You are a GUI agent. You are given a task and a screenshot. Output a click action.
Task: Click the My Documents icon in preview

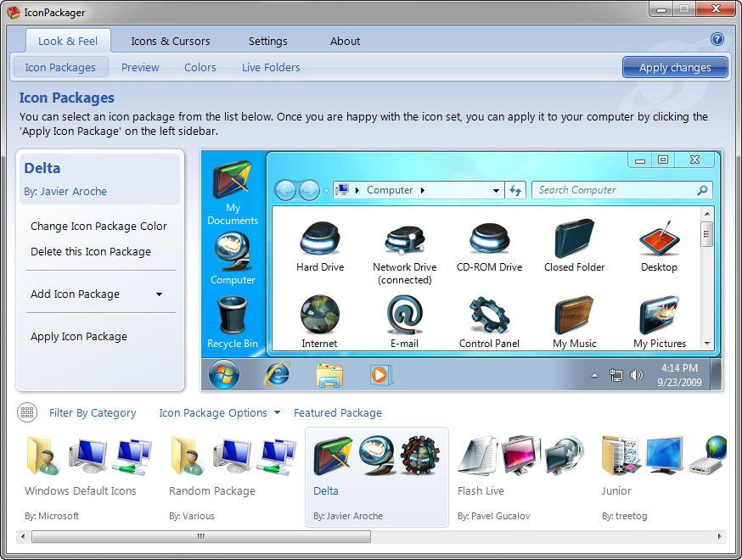tap(232, 178)
